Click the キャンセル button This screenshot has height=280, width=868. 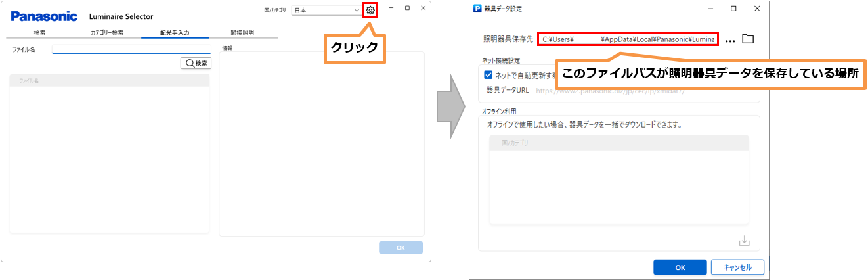[x=737, y=268]
